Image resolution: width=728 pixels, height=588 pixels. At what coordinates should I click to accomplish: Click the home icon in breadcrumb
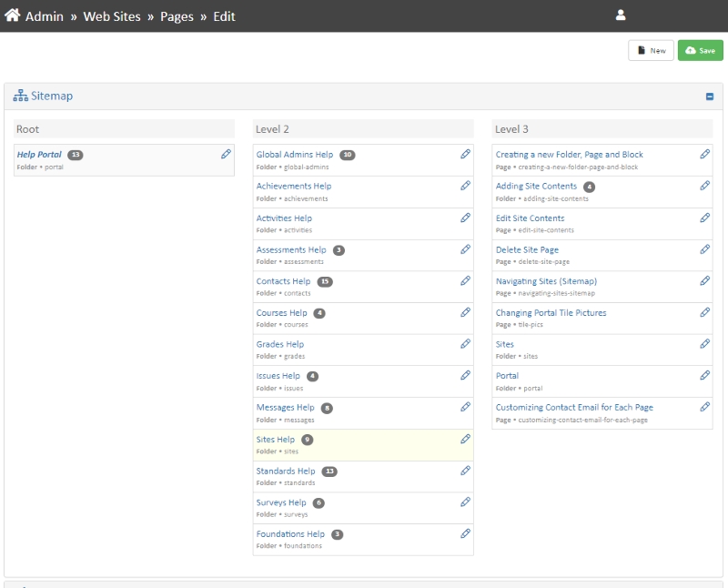pos(13,15)
